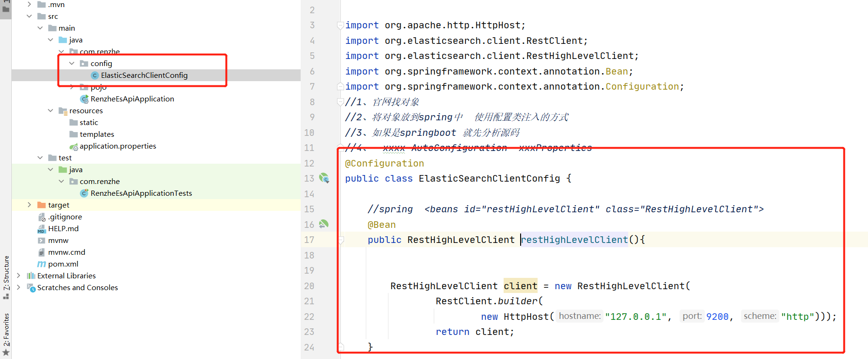Collapse the java folder under main
The height and width of the screenshot is (359, 868).
[51, 40]
